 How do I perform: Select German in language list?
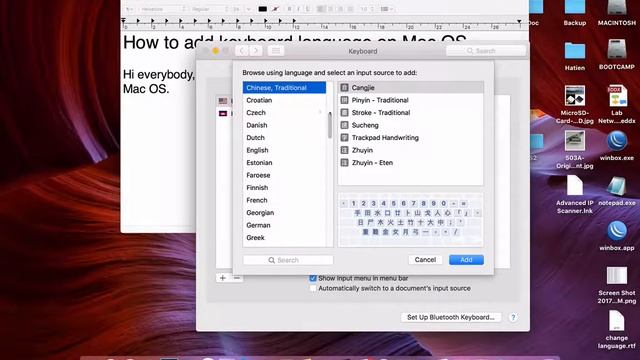tap(284, 225)
